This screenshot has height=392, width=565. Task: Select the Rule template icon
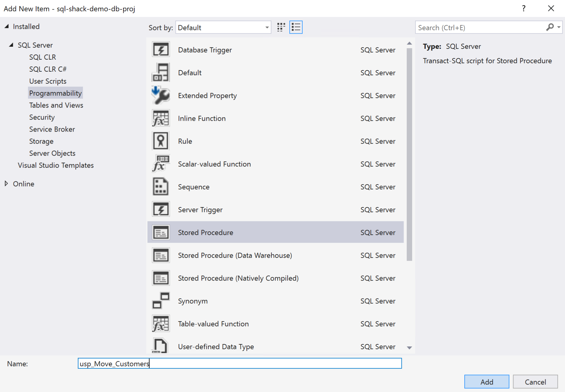point(161,141)
